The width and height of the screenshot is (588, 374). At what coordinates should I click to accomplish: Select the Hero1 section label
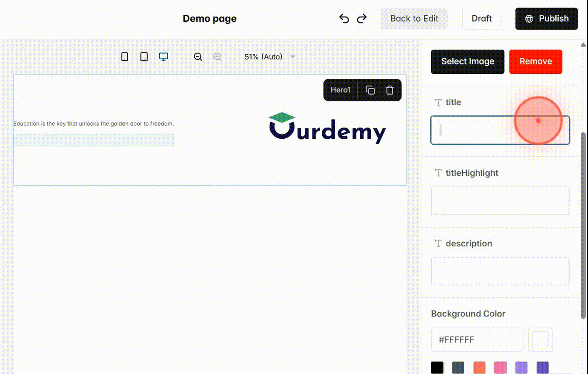[x=341, y=90]
